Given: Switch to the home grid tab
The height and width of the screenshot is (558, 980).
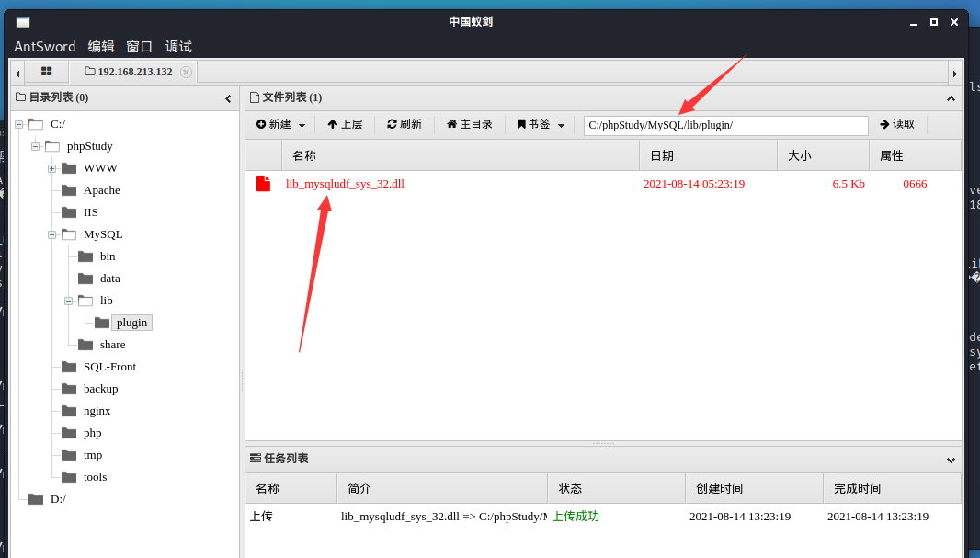Looking at the screenshot, I should coord(46,71).
